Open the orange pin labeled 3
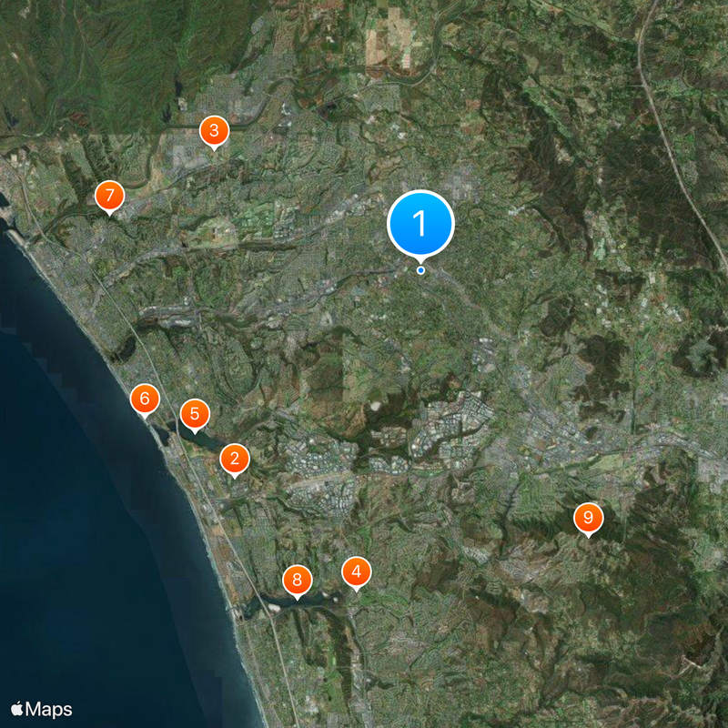This screenshot has width=728, height=728. [214, 131]
